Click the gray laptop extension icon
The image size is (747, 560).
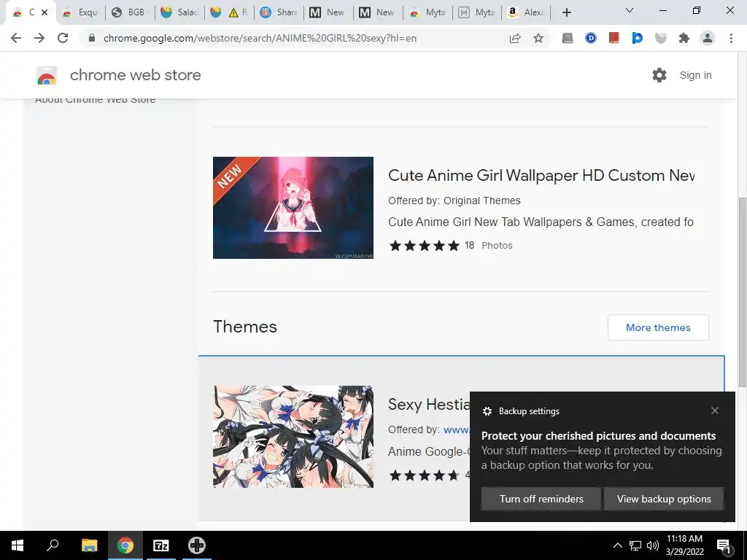[x=568, y=38]
